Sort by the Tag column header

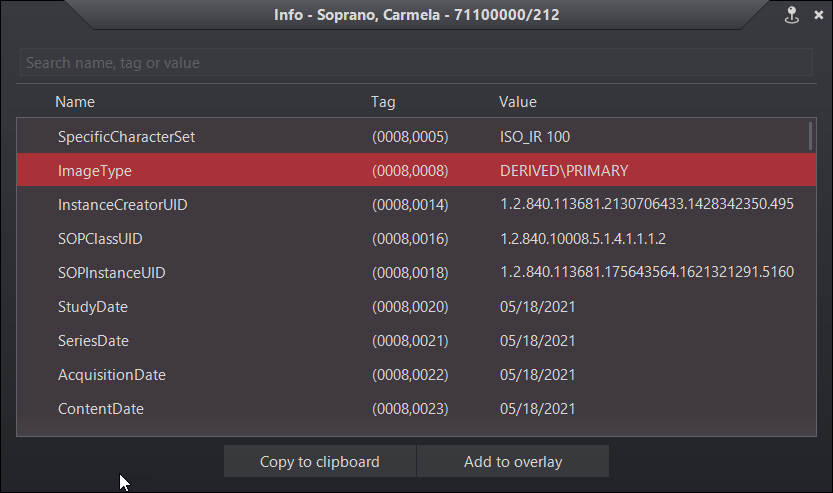[x=383, y=102]
